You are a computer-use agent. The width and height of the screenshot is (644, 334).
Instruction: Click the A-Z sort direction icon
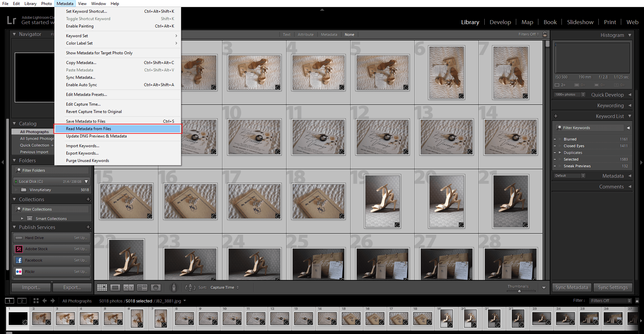190,288
